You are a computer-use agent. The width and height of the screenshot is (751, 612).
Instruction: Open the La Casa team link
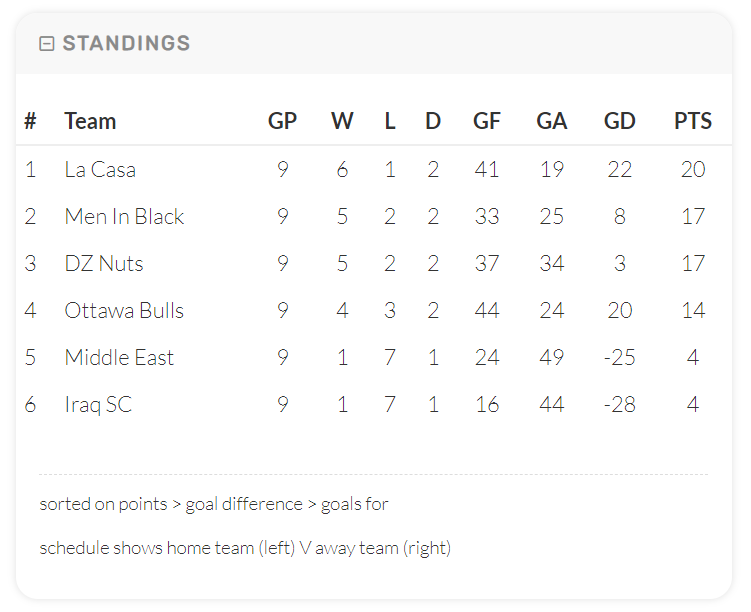[x=100, y=170]
